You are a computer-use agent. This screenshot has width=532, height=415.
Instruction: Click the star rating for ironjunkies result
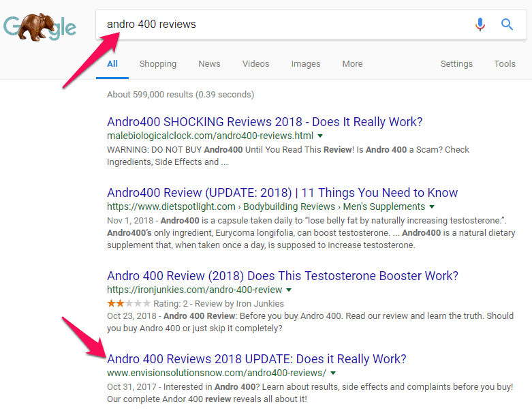click(129, 303)
